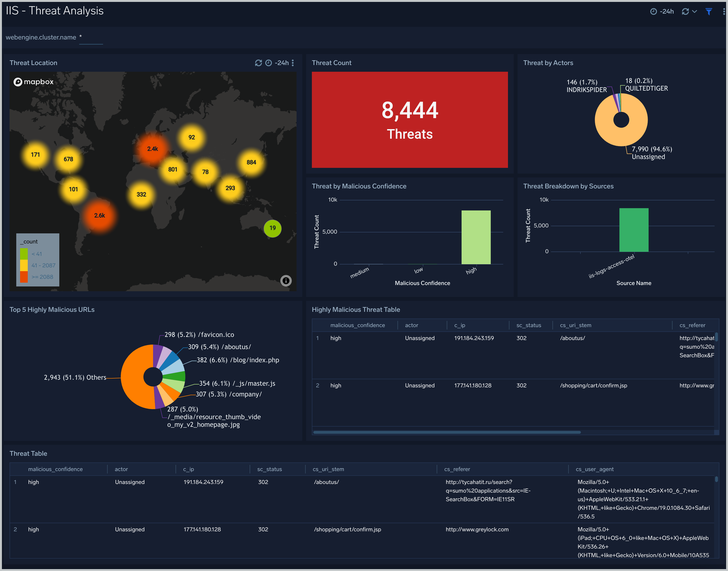Click the 884 map cluster
Viewport: 728px width, 571px height.
pos(251,162)
